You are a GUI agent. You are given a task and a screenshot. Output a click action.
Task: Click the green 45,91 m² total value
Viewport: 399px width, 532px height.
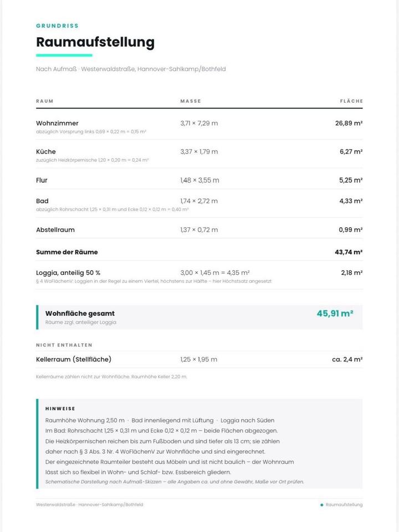[335, 313]
